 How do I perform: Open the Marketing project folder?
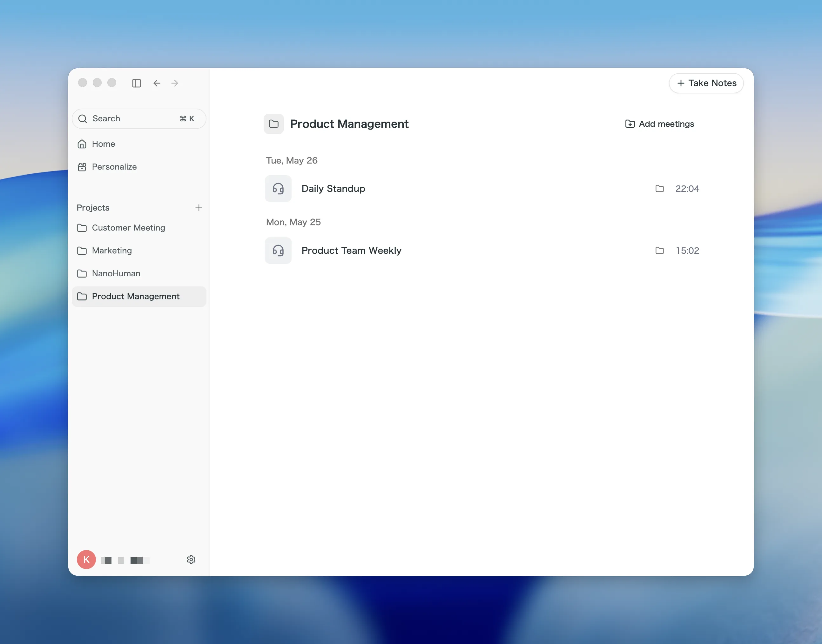139,251
